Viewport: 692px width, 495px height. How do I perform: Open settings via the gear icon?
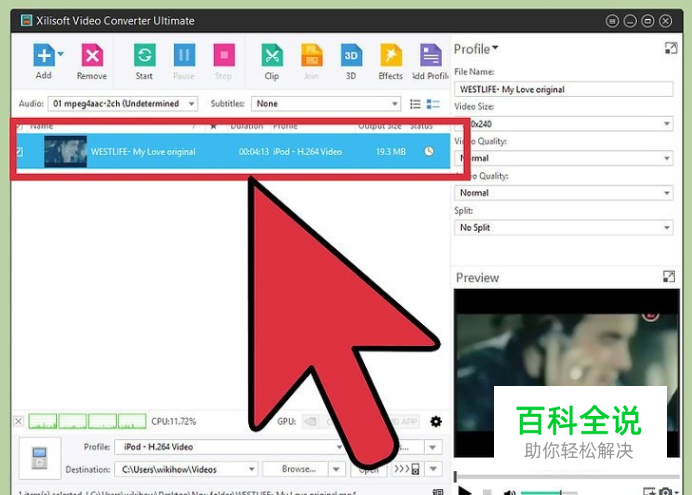pos(436,421)
